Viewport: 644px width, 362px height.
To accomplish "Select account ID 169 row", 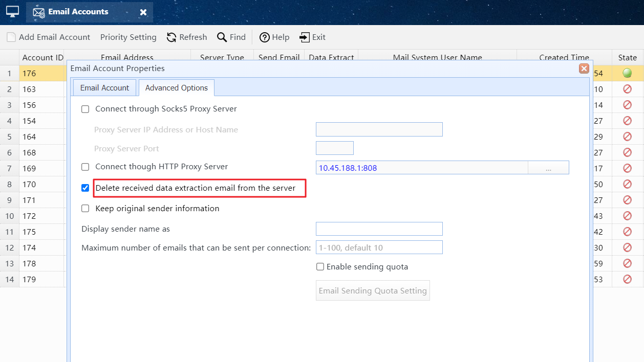I will click(43, 168).
